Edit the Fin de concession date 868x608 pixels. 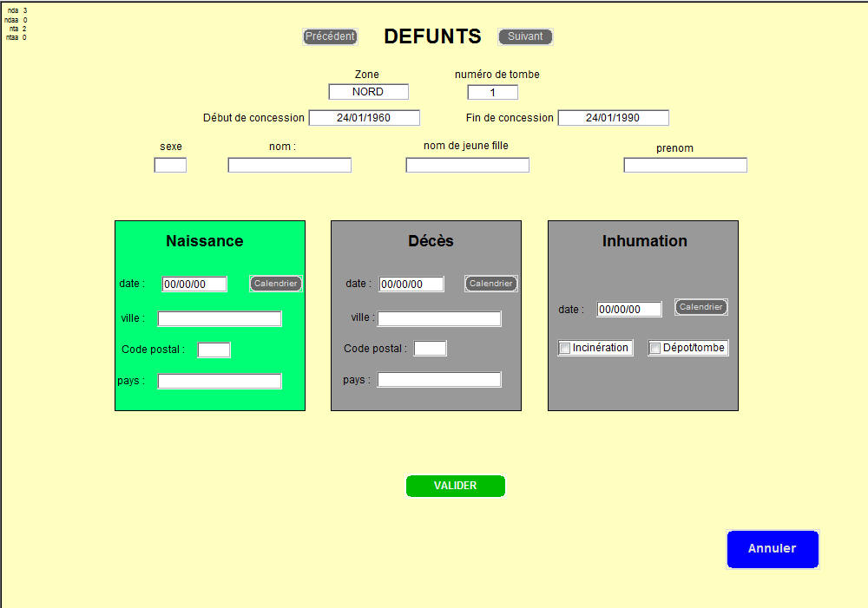(613, 118)
